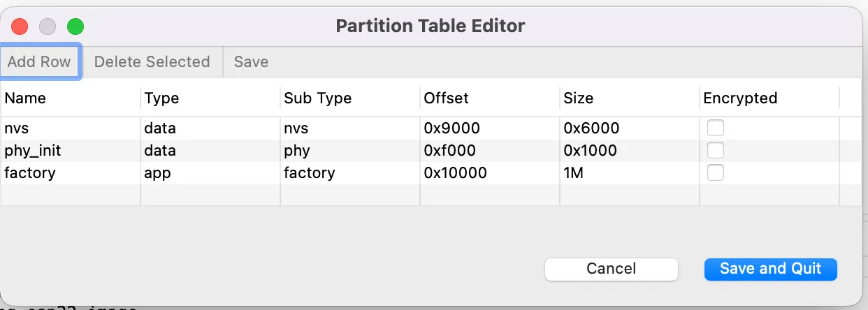Image resolution: width=868 pixels, height=310 pixels.
Task: Check Encrypted box for factory partition
Action: tap(715, 172)
